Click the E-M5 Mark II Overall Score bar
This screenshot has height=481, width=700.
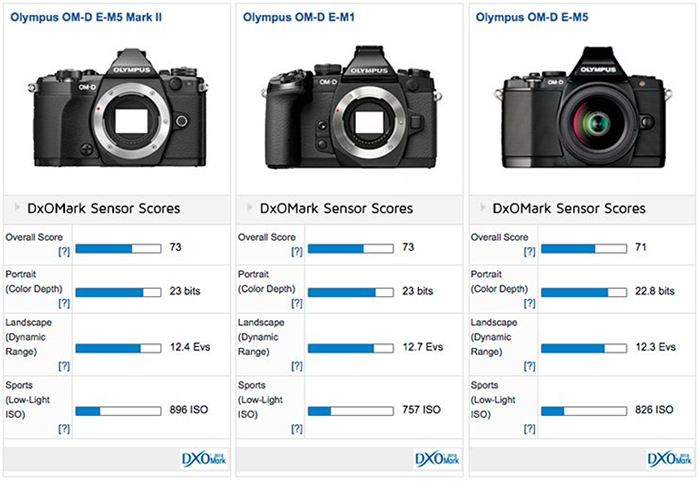tap(118, 246)
